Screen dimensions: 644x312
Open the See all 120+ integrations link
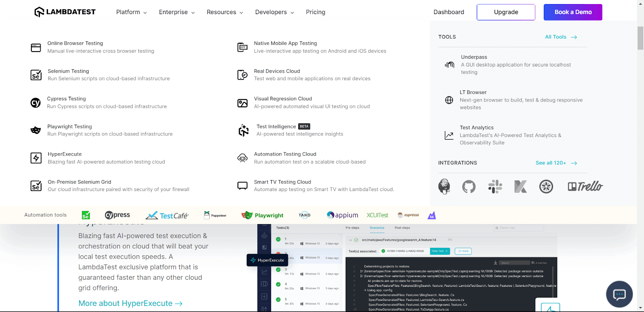click(556, 163)
